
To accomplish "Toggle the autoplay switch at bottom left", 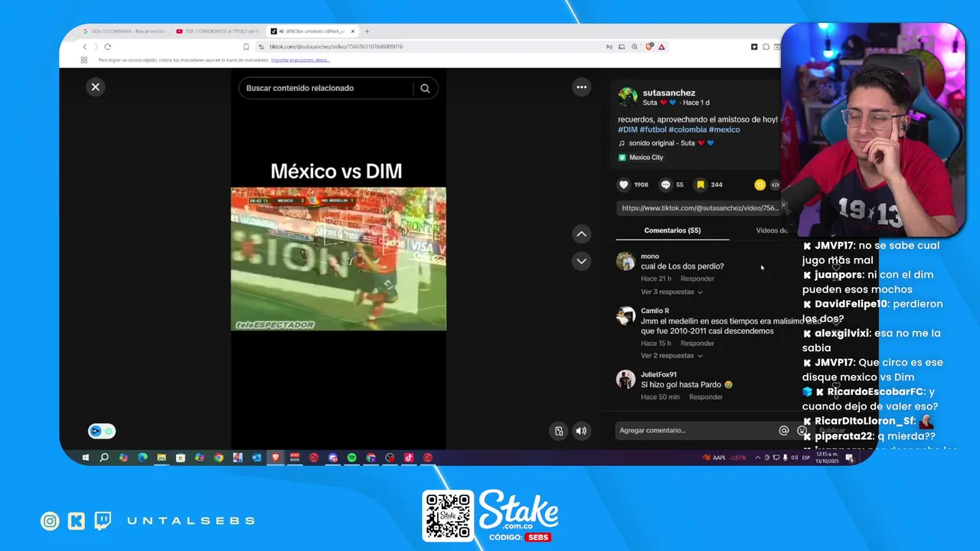I will pos(102,432).
